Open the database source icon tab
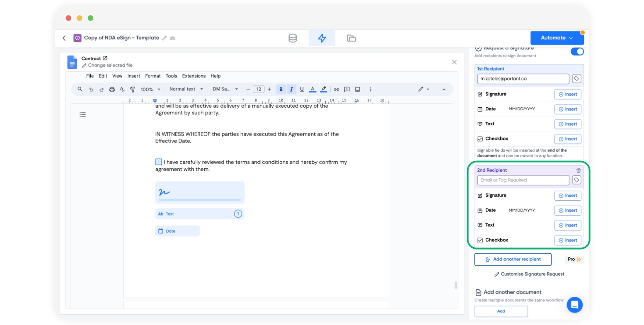The image size is (644, 325). (x=293, y=38)
